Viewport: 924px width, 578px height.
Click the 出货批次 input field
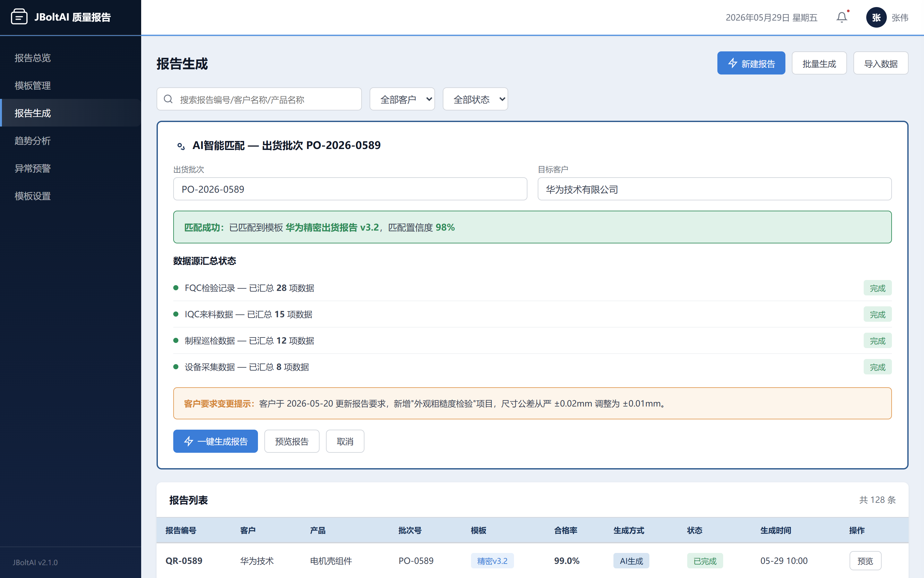[x=350, y=189]
